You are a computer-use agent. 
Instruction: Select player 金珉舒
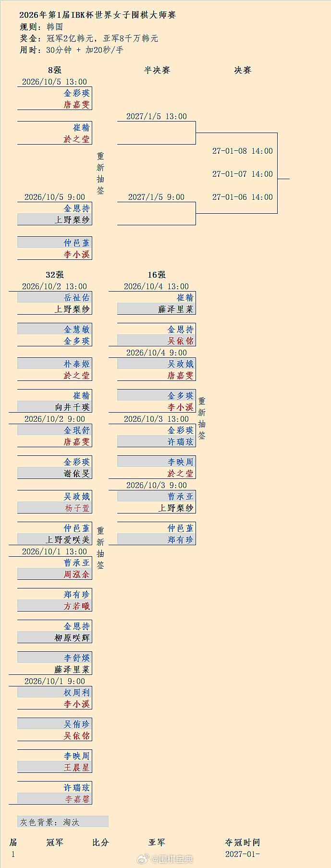click(77, 430)
